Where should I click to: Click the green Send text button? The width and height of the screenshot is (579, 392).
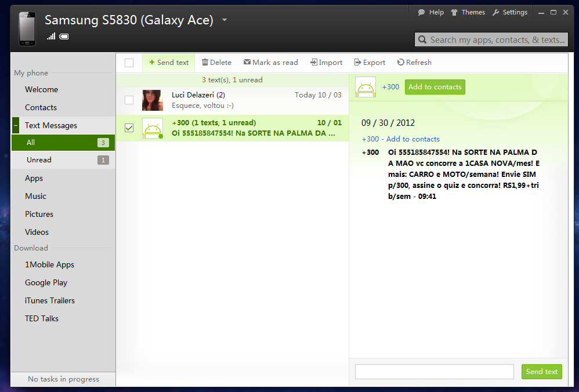pyautogui.click(x=542, y=372)
